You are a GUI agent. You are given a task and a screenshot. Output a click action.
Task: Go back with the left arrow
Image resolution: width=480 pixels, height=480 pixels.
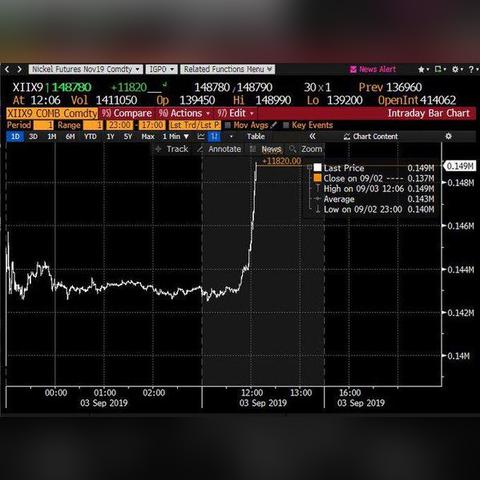click(7, 69)
